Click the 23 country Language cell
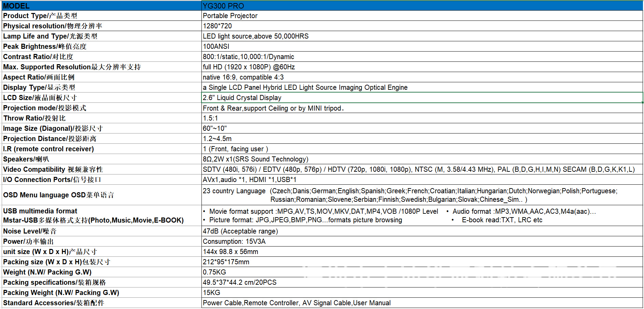Viewport: 644px width, 309px height. (422, 195)
